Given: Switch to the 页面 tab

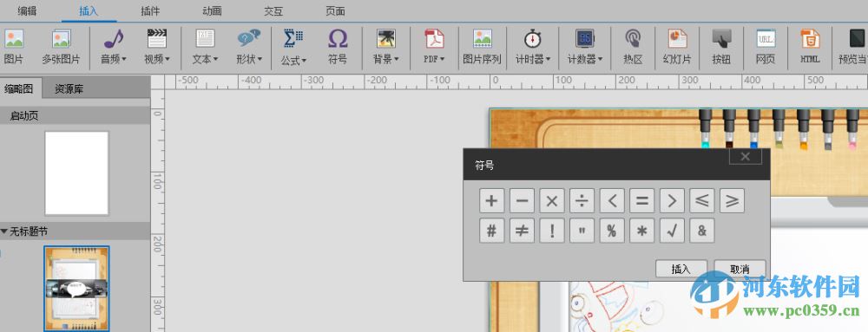Looking at the screenshot, I should 335,10.
